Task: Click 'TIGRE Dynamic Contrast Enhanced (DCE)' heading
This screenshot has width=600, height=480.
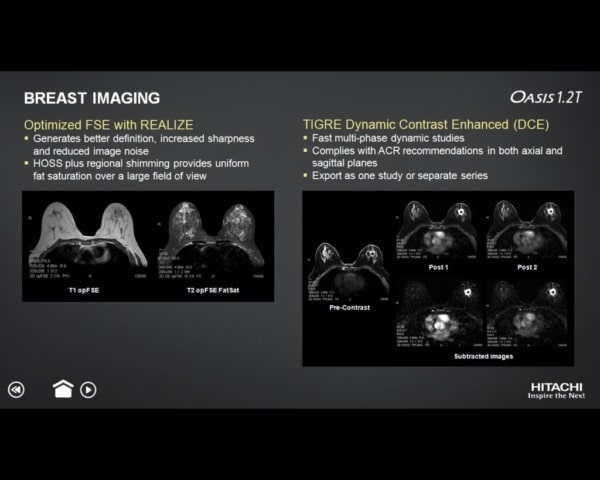Action: point(426,124)
